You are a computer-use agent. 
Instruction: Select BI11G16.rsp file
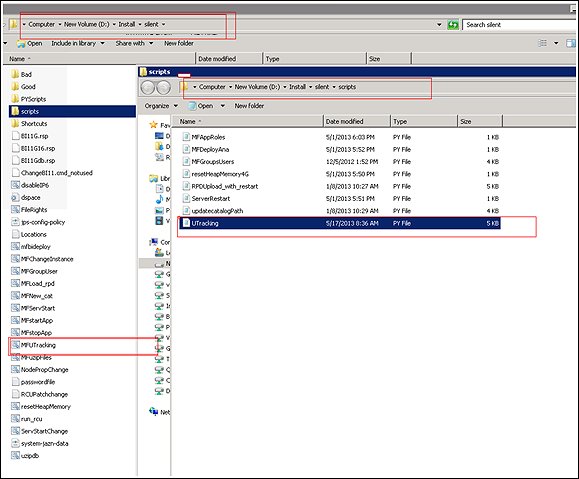[x=33, y=148]
